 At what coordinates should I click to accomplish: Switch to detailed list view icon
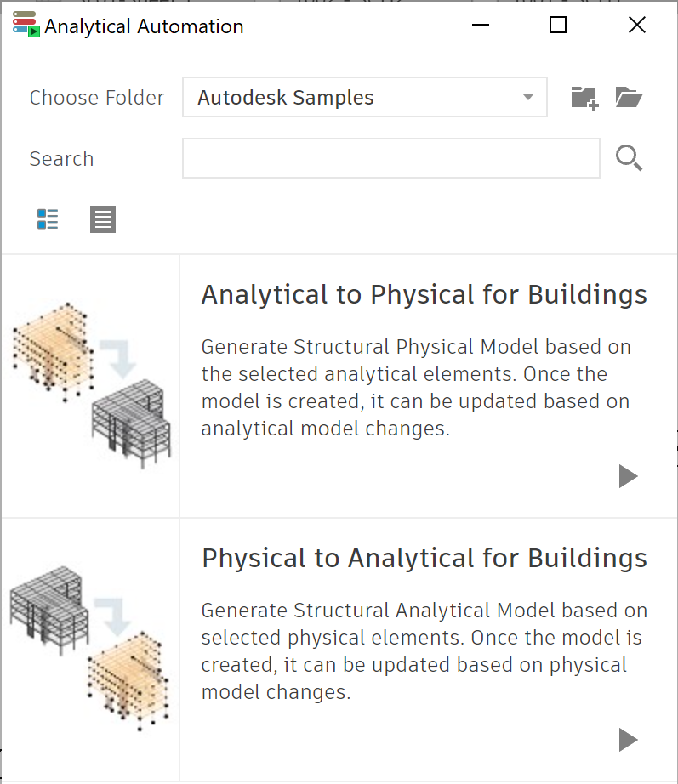coord(48,219)
